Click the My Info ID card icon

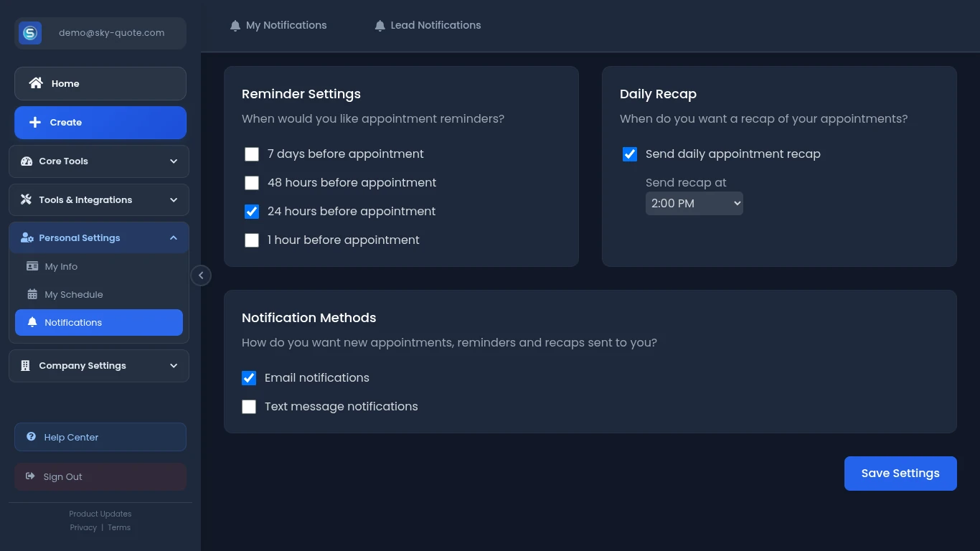click(32, 266)
